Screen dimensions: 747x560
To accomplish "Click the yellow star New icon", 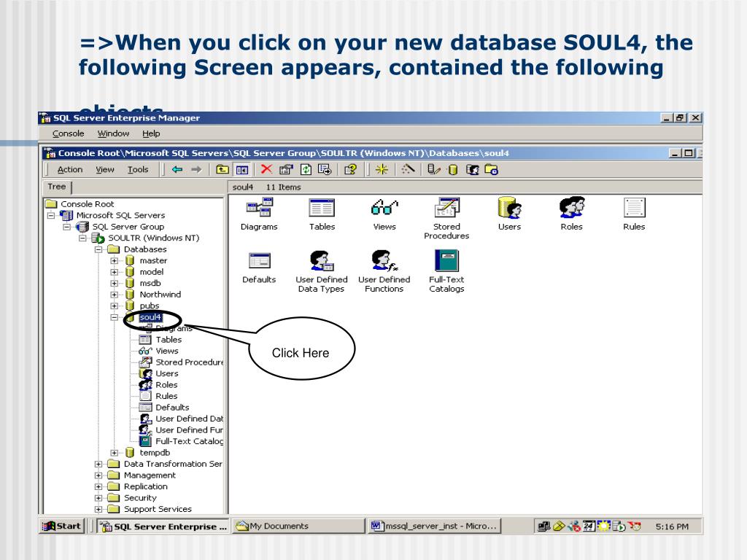I will pyautogui.click(x=382, y=169).
